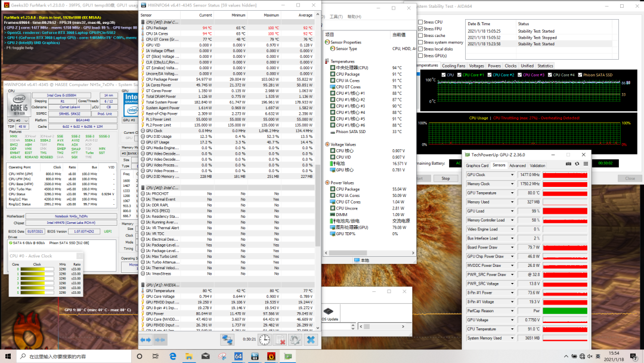Image resolution: width=644 pixels, height=363 pixels.
Task: Open GPU-Z Graphics Card tab
Action: pos(477,165)
